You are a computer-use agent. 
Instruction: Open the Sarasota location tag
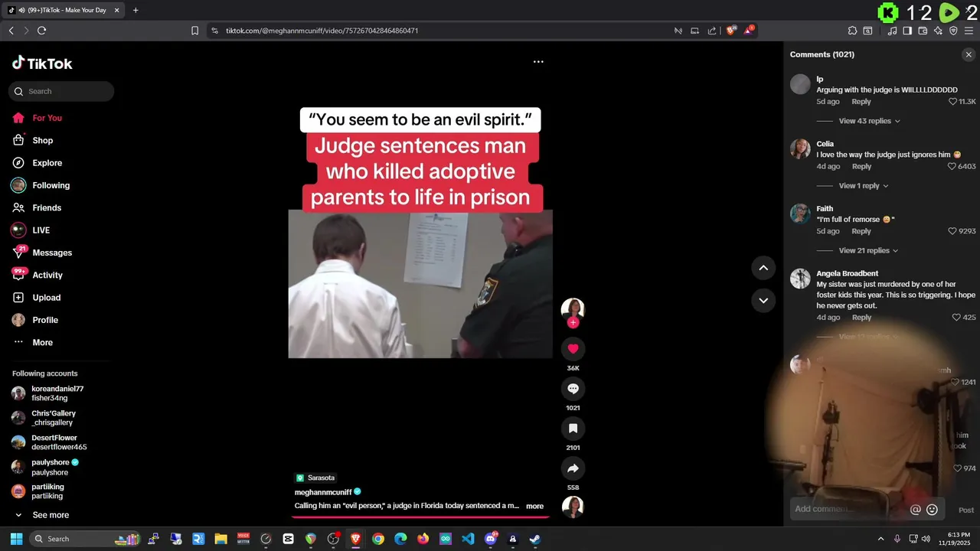pyautogui.click(x=316, y=478)
